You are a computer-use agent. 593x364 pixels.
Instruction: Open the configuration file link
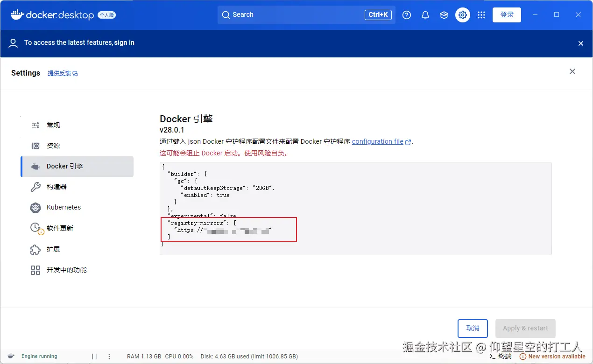tap(378, 141)
